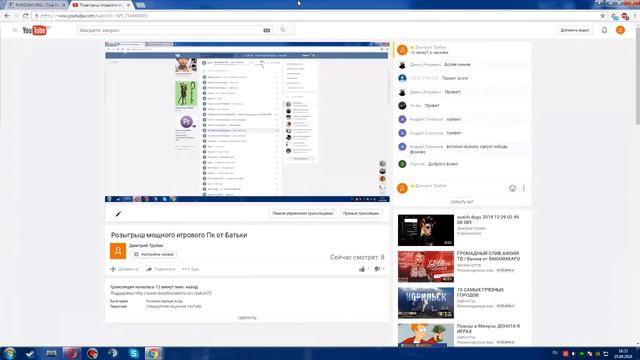
Task: Bookmark page with star icon in address bar
Action: [x=602, y=16]
